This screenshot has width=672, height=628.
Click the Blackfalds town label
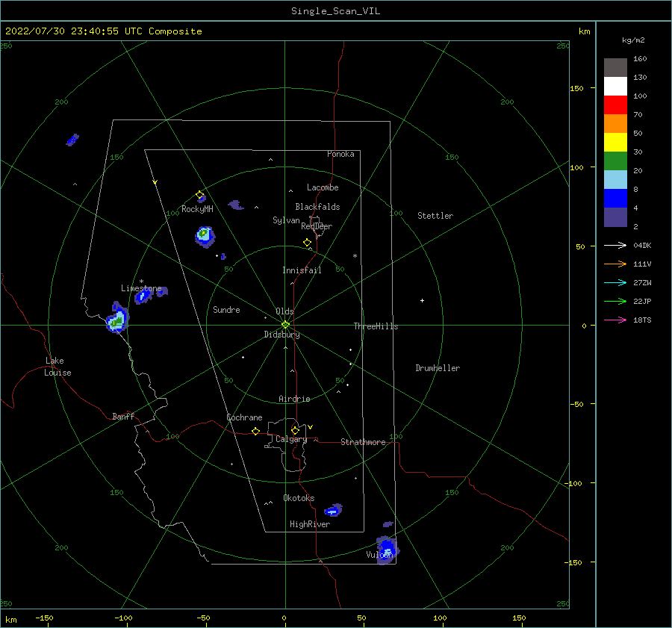coord(317,207)
